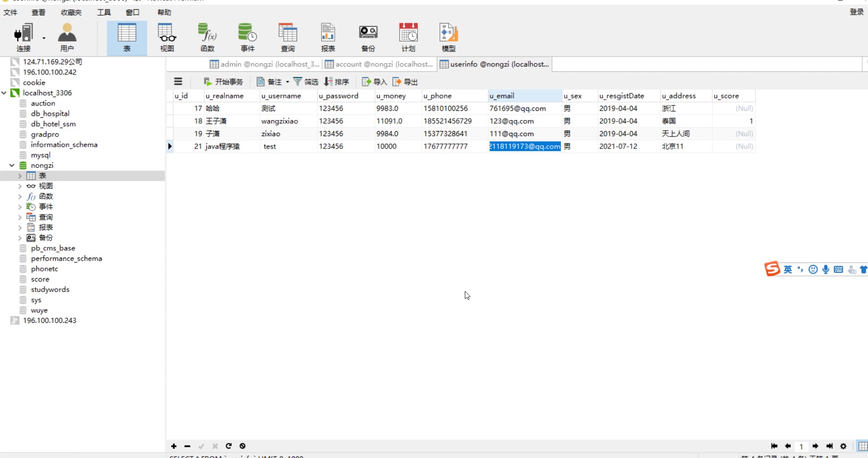Toggle Sogou microphone voice input
This screenshot has height=458, width=868.
(826, 269)
